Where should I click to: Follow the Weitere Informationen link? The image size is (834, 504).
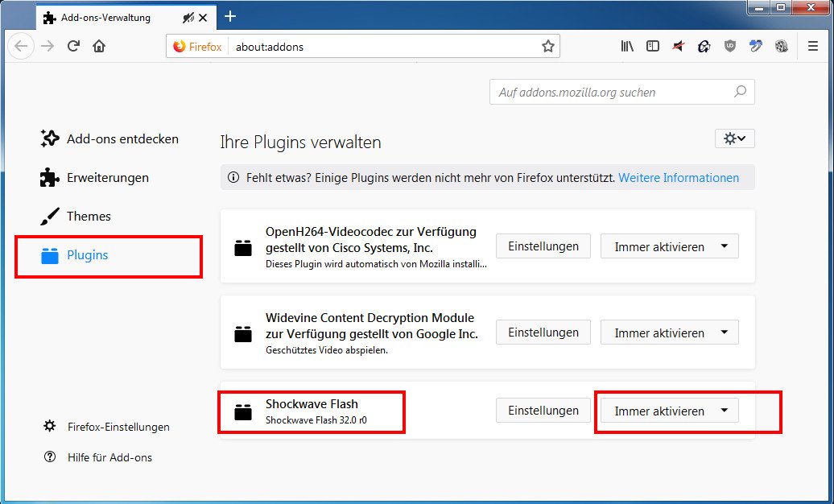point(678,178)
